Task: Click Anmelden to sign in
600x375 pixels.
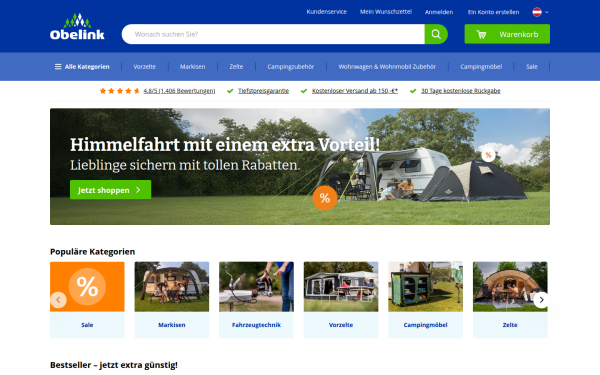Action: (439, 12)
